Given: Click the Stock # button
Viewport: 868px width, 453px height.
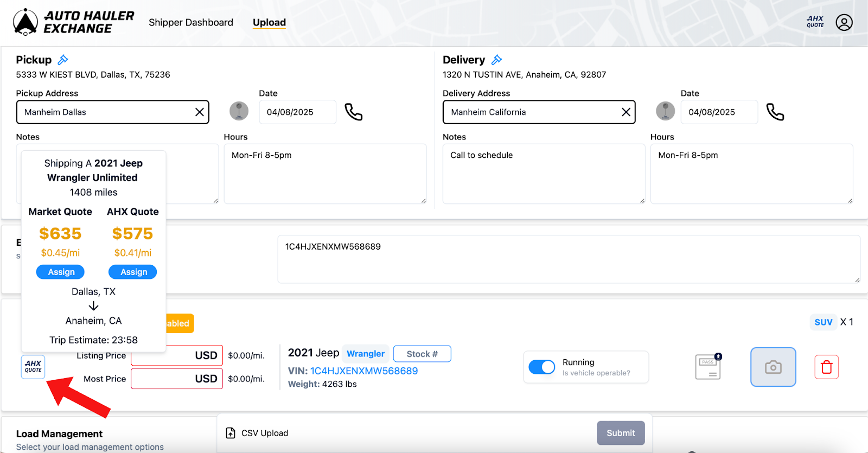Looking at the screenshot, I should point(422,354).
